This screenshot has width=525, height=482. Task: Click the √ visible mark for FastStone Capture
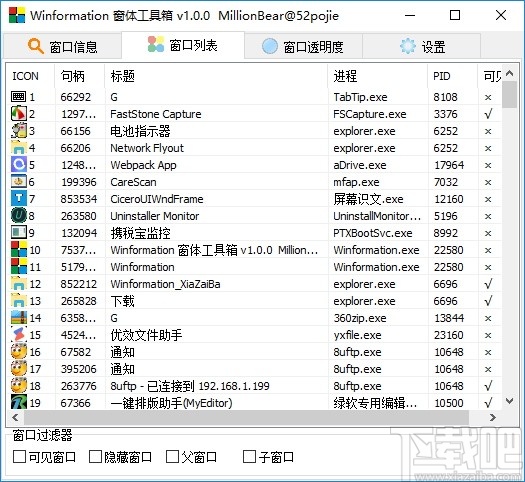[x=488, y=114]
